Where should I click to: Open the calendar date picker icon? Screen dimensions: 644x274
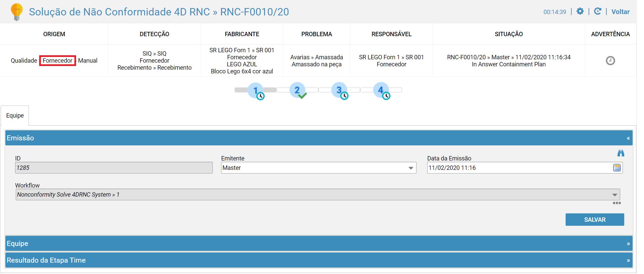[x=617, y=168]
